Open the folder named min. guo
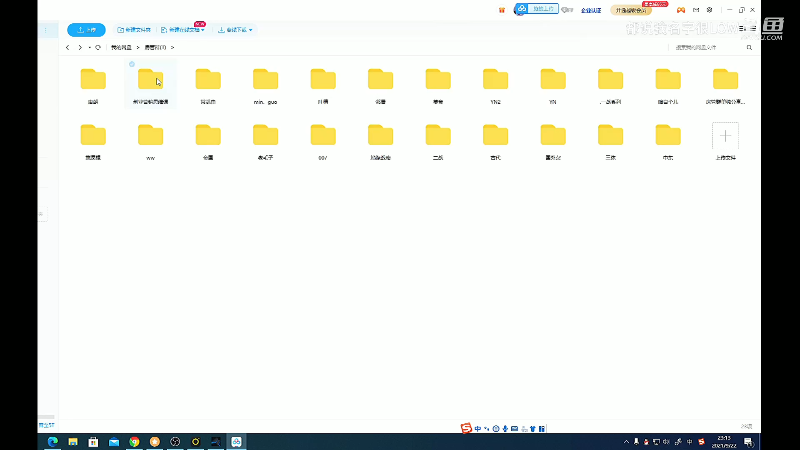This screenshot has width=800, height=450. 265,87
